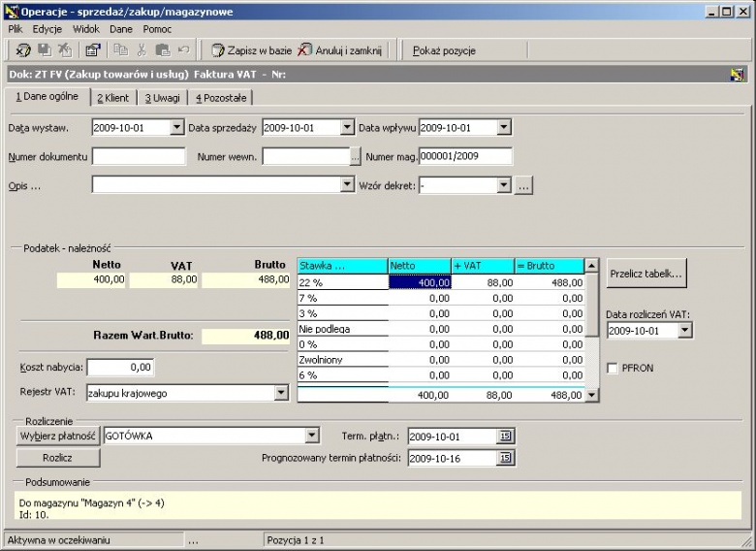This screenshot has height=551, width=756.
Task: Click the Zwolniony rate row
Action: pyautogui.click(x=343, y=360)
